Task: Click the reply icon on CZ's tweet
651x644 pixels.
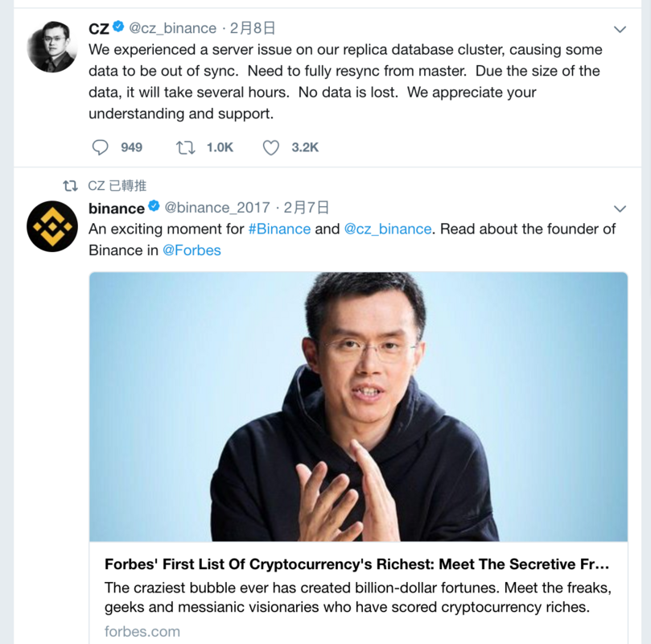Action: click(100, 147)
